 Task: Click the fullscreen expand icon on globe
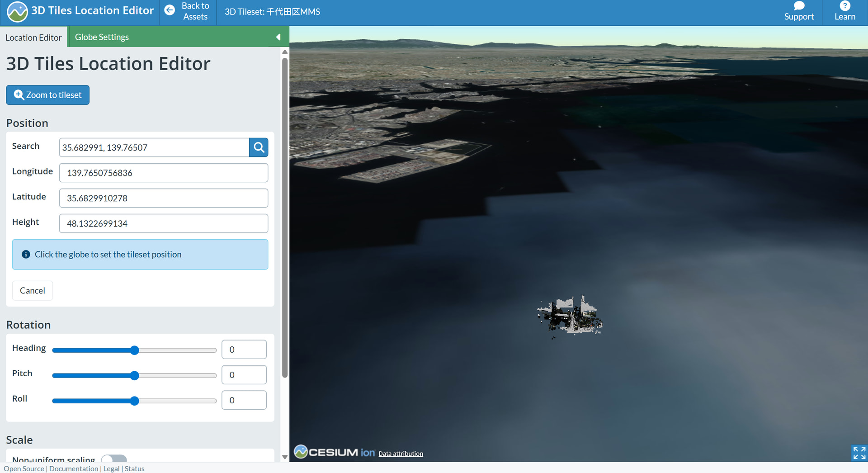859,453
